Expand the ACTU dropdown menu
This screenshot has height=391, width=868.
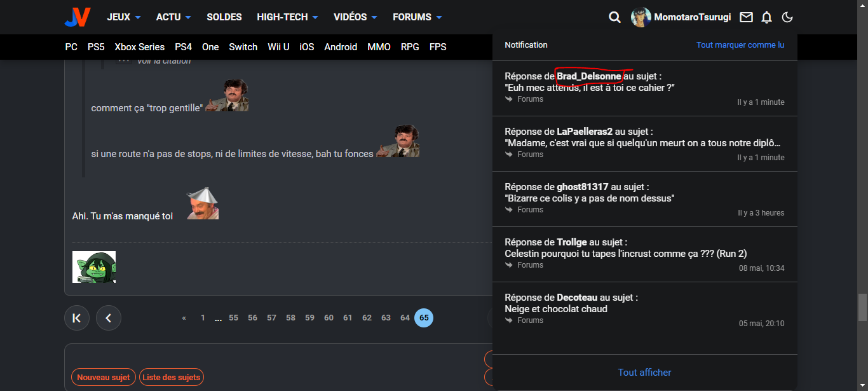pyautogui.click(x=173, y=17)
